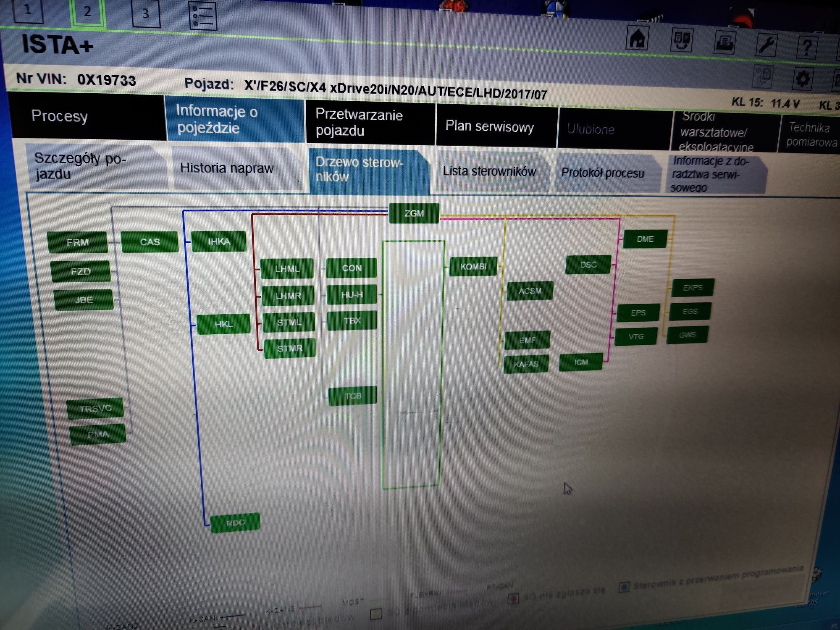Open the vehicle scan/diagnostic icon
840x630 pixels.
[680, 43]
